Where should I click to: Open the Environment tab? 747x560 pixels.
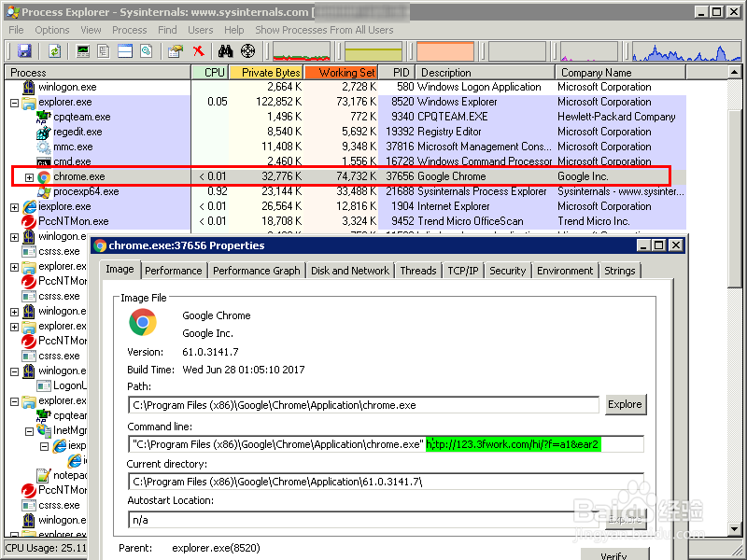(565, 271)
